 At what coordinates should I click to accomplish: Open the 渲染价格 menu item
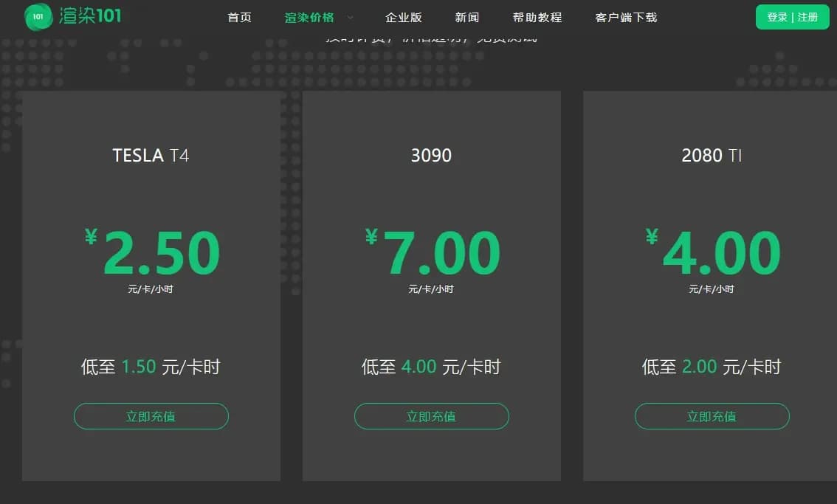(309, 18)
